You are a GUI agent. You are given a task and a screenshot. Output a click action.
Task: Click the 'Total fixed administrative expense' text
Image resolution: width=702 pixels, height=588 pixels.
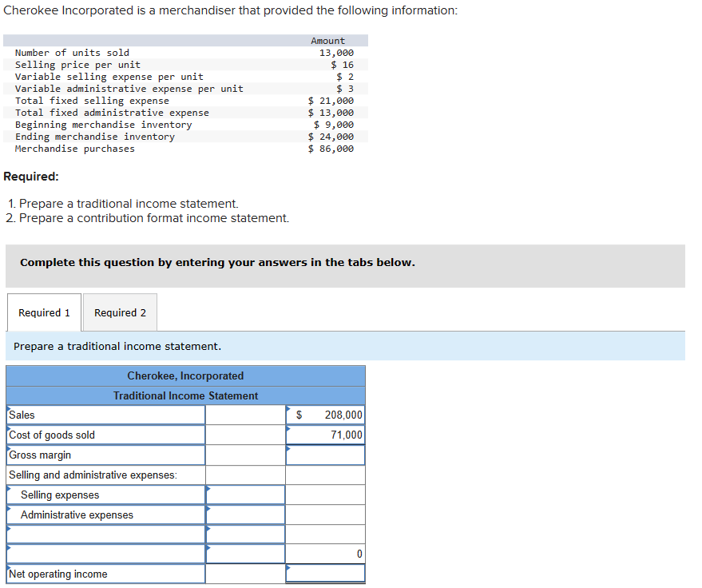pyautogui.click(x=112, y=113)
